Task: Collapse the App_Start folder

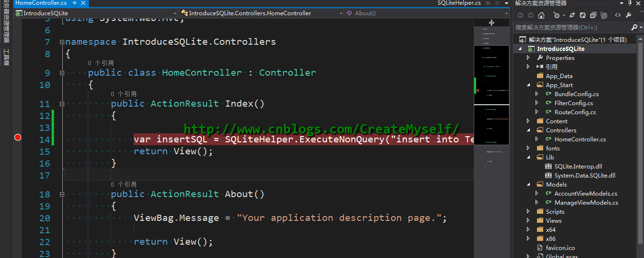Action: [528, 85]
